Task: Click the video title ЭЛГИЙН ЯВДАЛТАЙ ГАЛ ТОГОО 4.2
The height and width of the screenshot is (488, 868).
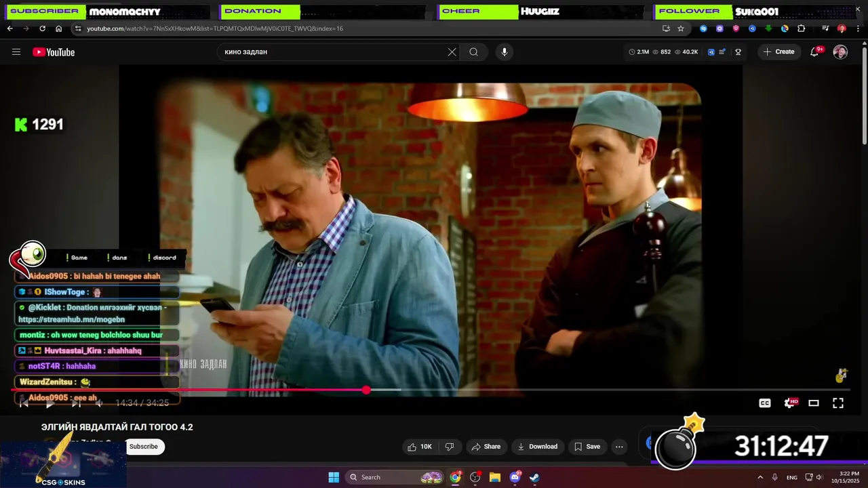Action: tap(117, 427)
